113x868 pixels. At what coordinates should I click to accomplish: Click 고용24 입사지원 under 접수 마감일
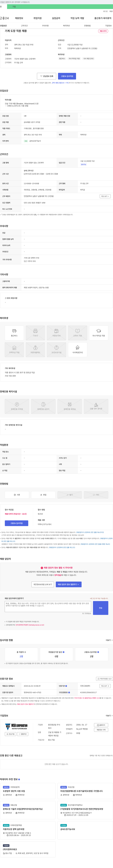(16, 523)
